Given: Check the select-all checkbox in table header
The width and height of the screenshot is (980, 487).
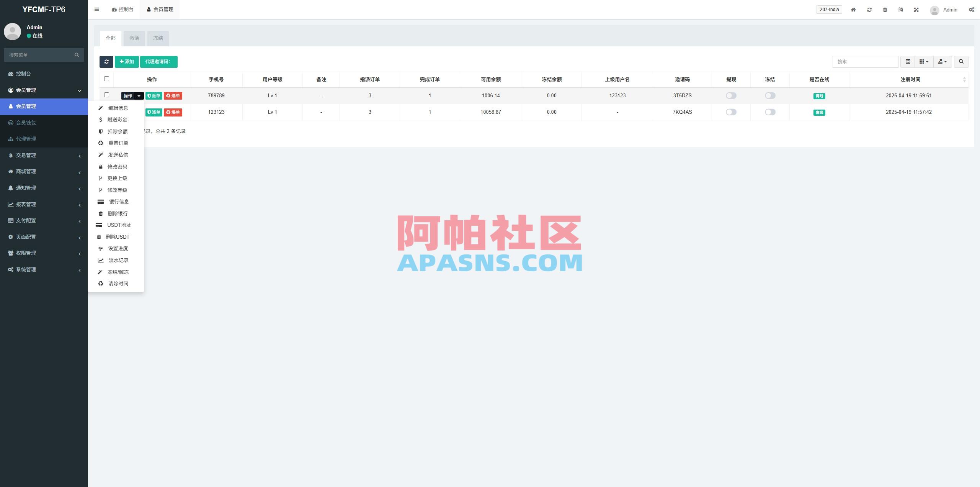Looking at the screenshot, I should [x=107, y=79].
